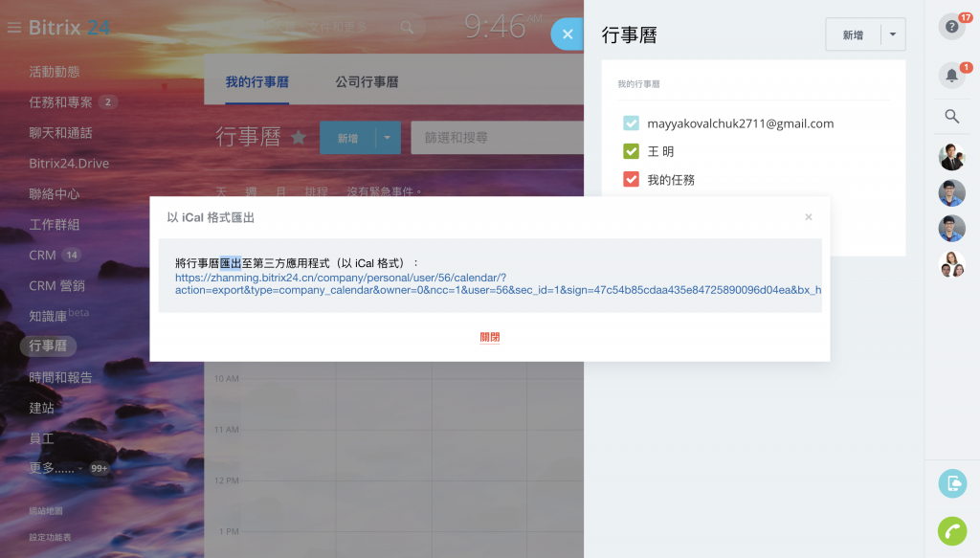980x558 pixels.
Task: Open the third user avatar in sidebar
Action: 952,228
